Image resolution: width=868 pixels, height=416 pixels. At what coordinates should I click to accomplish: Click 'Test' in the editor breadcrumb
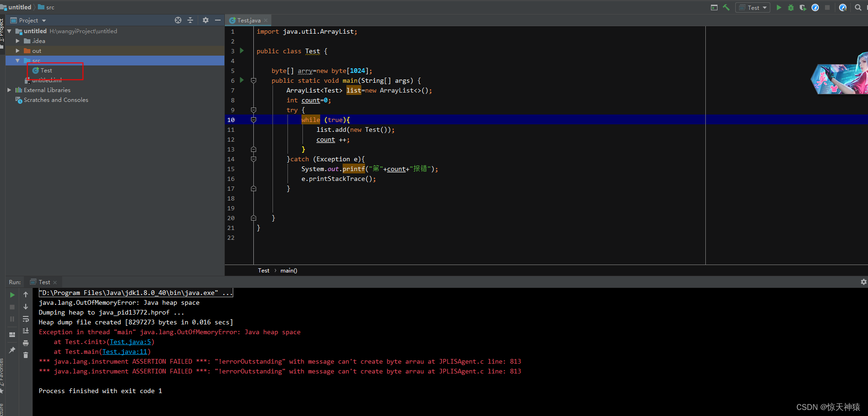pos(264,271)
